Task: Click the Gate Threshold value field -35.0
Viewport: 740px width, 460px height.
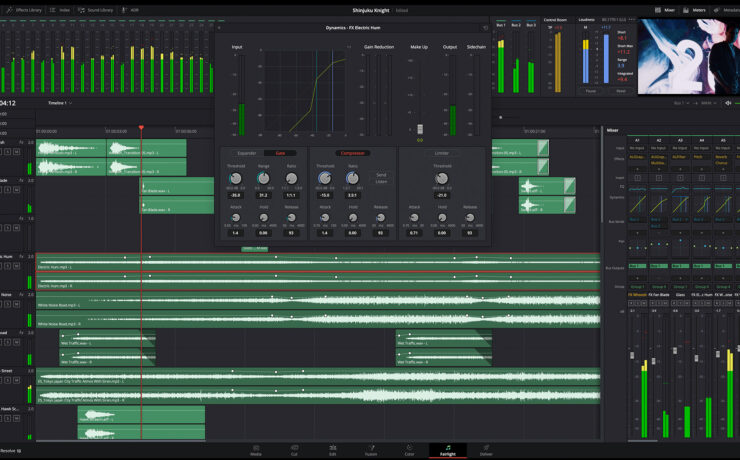Action: (235, 195)
